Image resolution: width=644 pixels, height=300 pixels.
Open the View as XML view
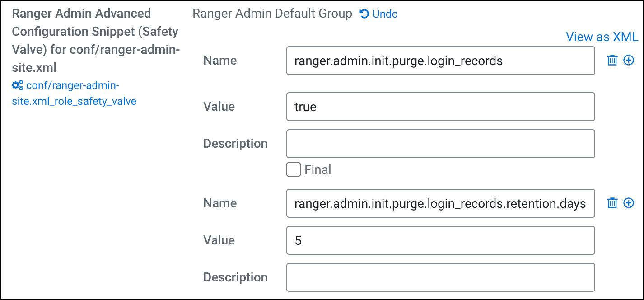click(602, 37)
